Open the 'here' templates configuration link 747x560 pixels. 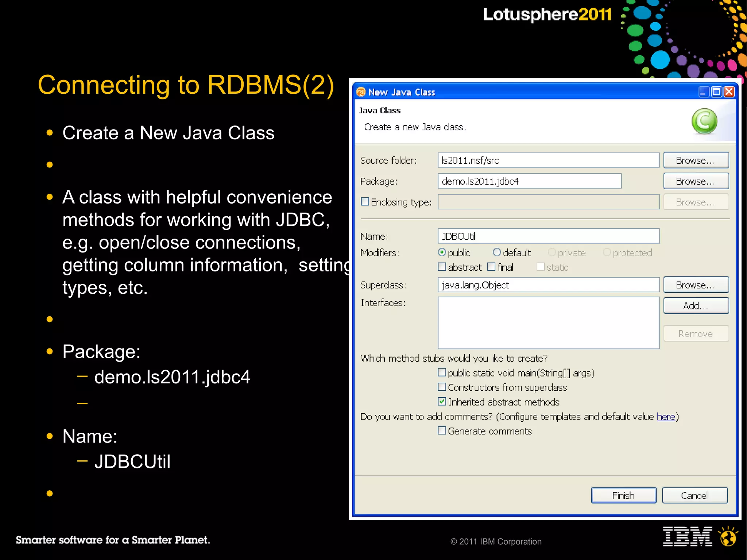[666, 417]
